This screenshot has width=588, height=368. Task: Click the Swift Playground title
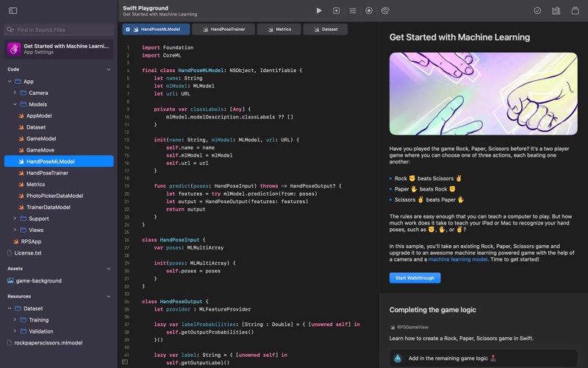pyautogui.click(x=146, y=8)
